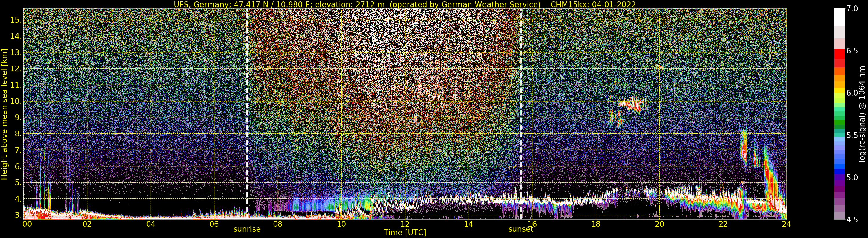This screenshot has width=868, height=238.
Task: Select the "18" hour tick on the time axis
Action: (x=596, y=224)
